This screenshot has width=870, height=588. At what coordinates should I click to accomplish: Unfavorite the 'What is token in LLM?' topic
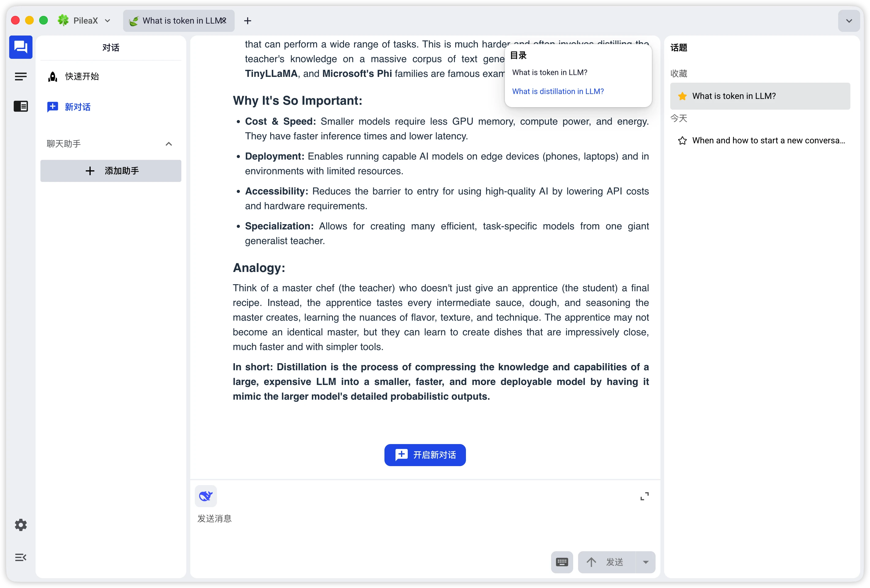point(683,96)
